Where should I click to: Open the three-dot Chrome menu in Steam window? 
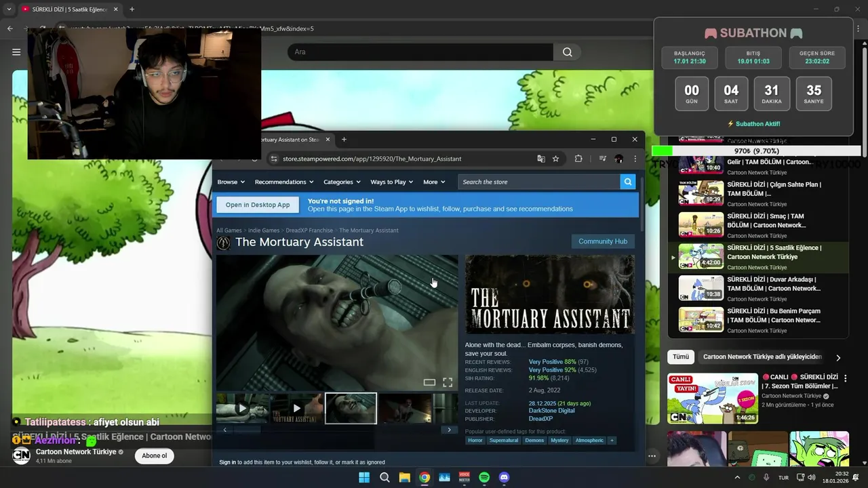pyautogui.click(x=635, y=159)
